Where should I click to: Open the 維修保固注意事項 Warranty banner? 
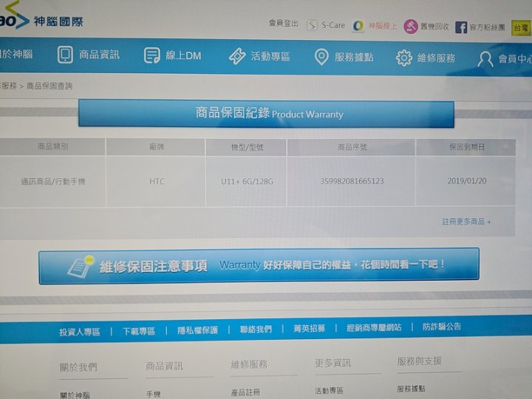coord(259,266)
